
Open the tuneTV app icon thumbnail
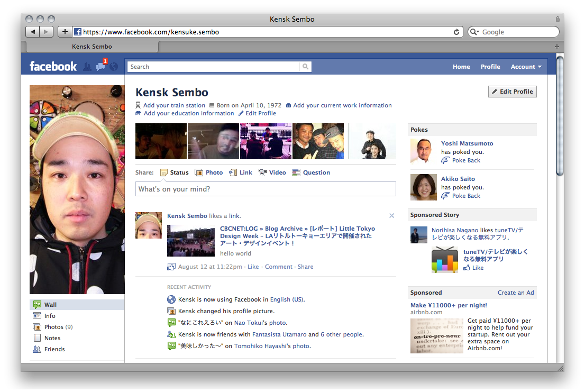click(445, 260)
